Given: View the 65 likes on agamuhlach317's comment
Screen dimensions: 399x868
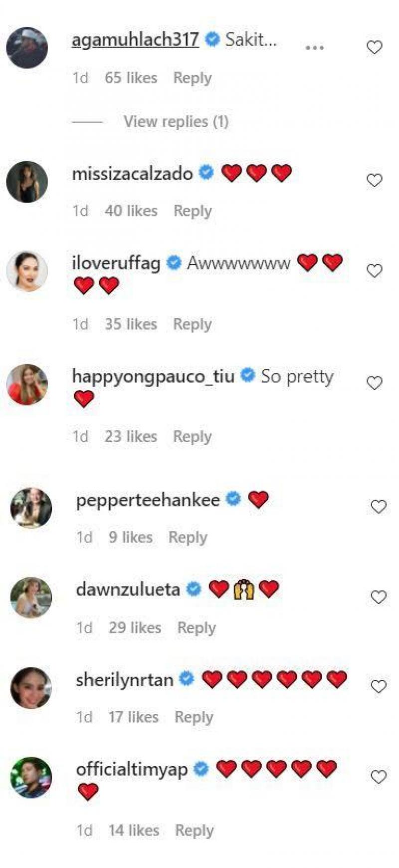Looking at the screenshot, I should coord(131,78).
